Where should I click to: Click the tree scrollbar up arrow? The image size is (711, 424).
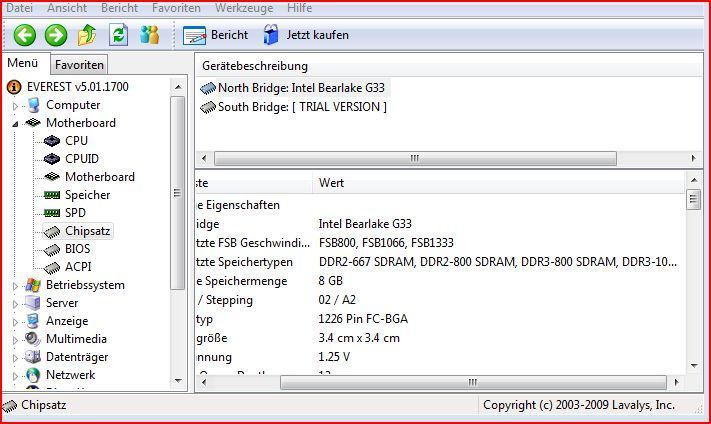click(178, 87)
